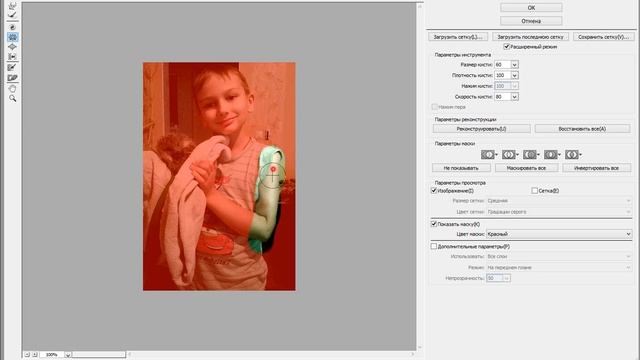
Task: Click the disabled Нажим пера checkbox
Action: [x=434, y=107]
